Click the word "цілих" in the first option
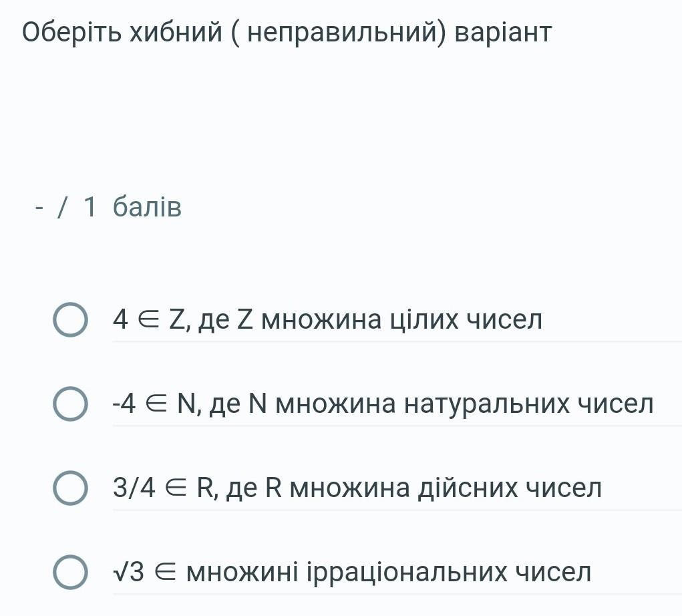The image size is (682, 616). (x=429, y=320)
